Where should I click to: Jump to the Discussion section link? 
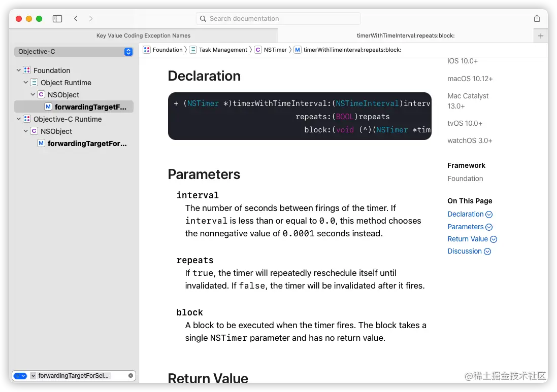coord(464,251)
